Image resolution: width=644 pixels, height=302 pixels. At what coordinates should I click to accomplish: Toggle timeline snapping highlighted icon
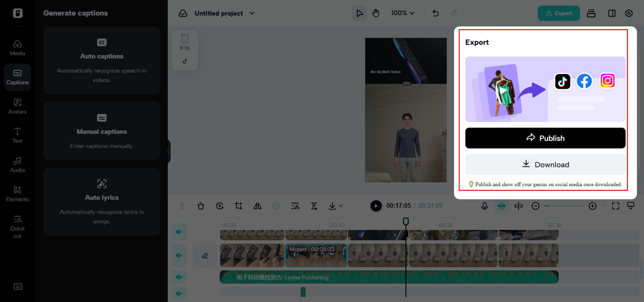[501, 206]
